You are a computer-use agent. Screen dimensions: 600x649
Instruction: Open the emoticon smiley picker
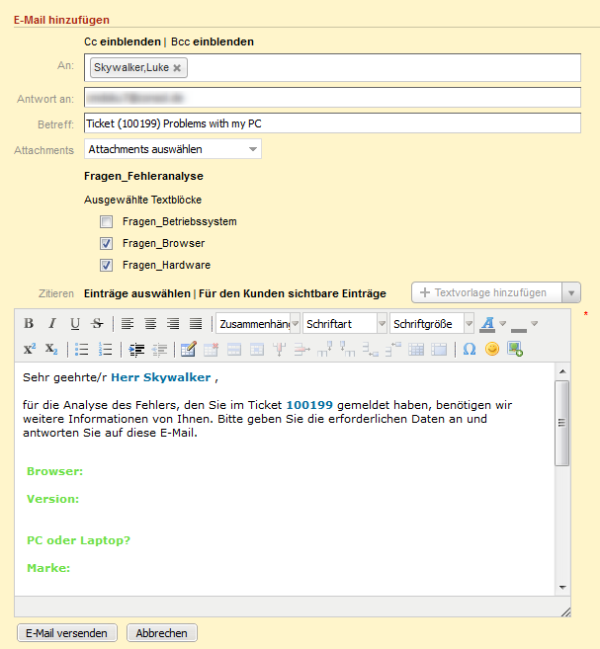[x=492, y=349]
